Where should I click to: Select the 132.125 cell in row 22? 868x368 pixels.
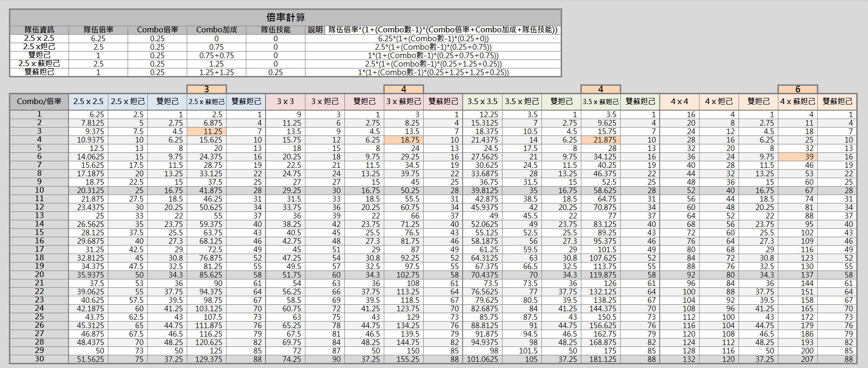click(601, 292)
